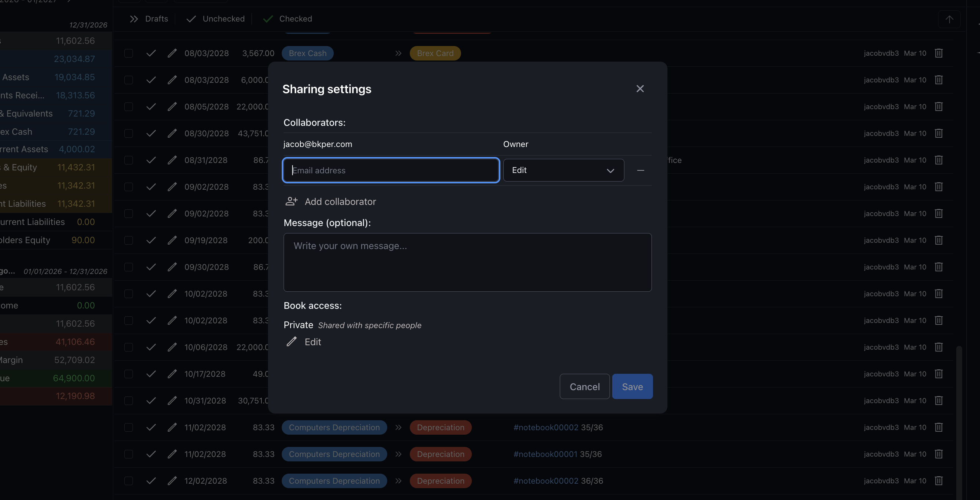Close the Sharing settings dialog

(640, 89)
